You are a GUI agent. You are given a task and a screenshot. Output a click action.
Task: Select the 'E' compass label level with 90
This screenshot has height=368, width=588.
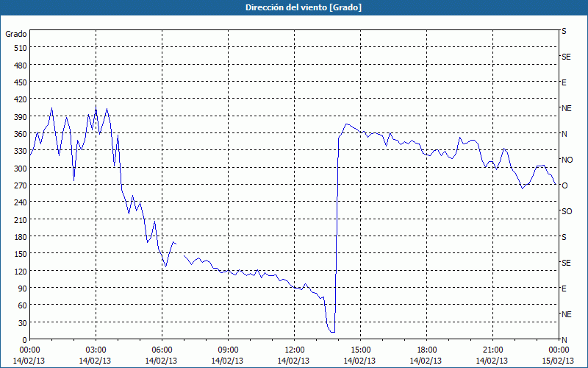(x=564, y=289)
